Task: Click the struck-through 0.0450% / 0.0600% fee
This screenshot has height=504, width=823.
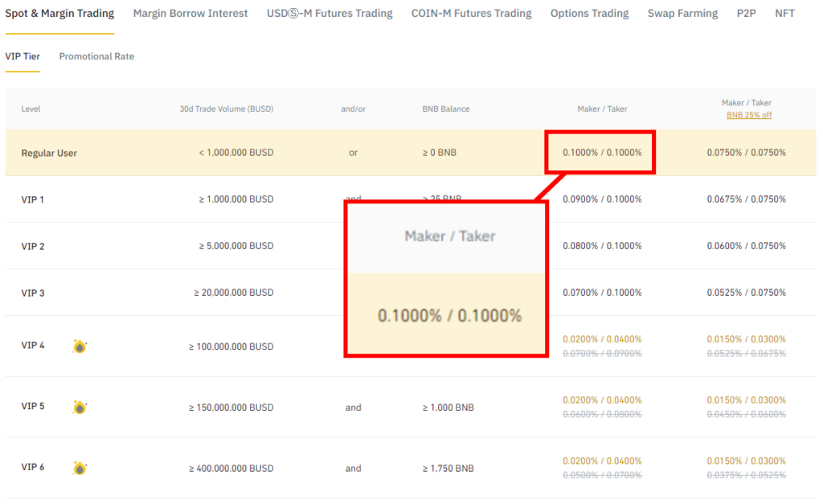Action: coord(747,414)
